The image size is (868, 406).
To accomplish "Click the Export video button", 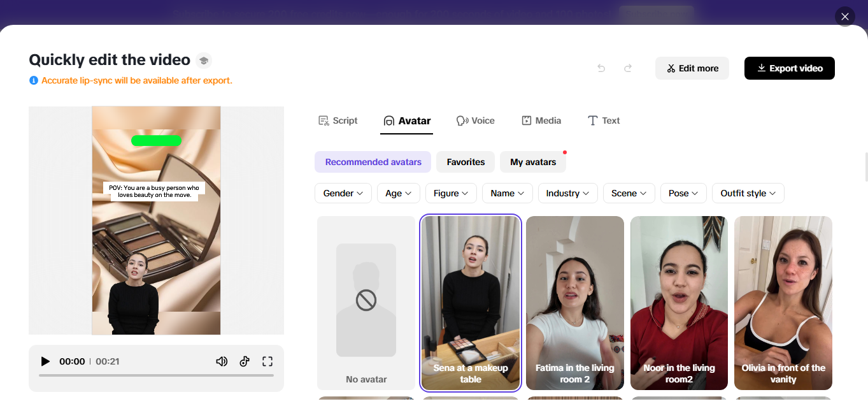I will tap(789, 68).
